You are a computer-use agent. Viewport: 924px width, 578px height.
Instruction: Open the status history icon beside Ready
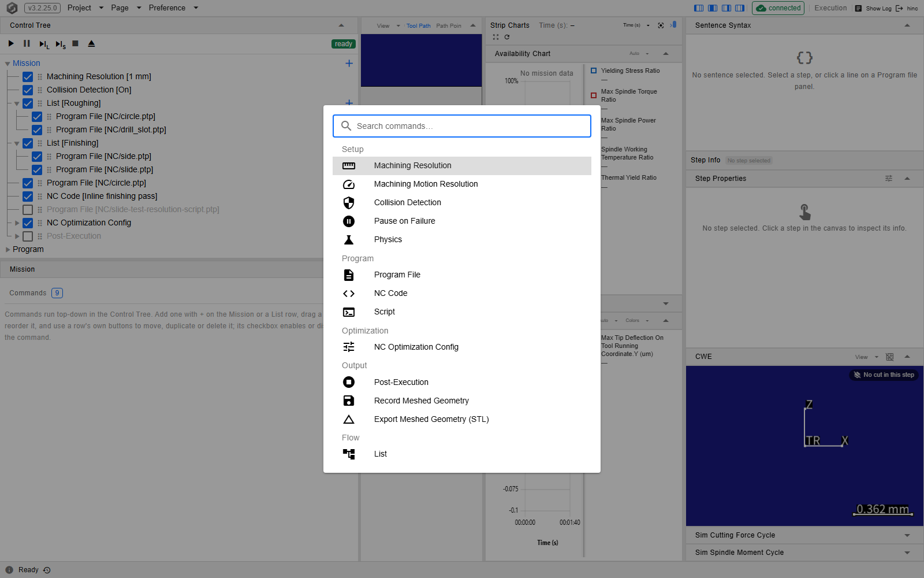[x=47, y=570]
